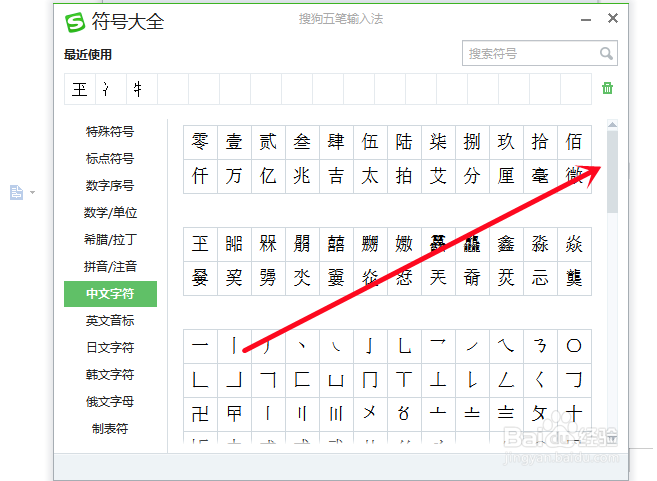This screenshot has height=481, width=657.
Task: Insert the character 凵
Action: 336,380
